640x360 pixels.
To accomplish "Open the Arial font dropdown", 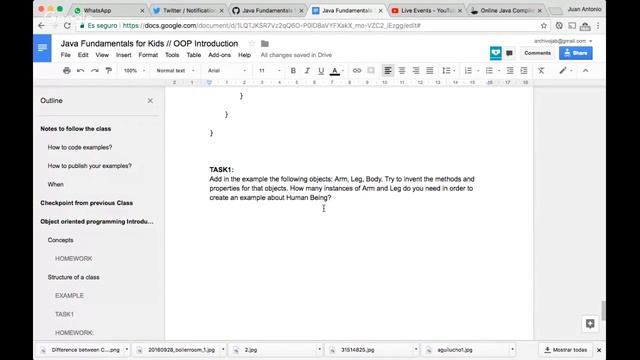I will point(227,71).
